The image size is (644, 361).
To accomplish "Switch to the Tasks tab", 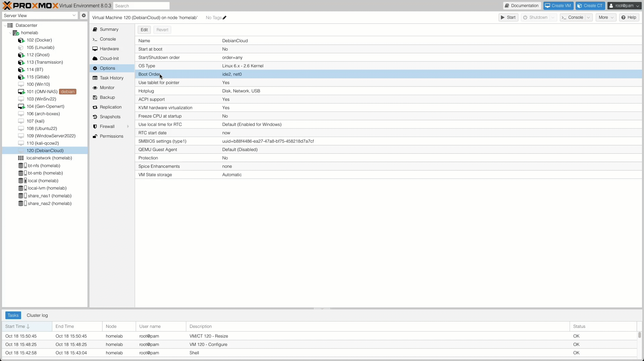I will point(13,315).
